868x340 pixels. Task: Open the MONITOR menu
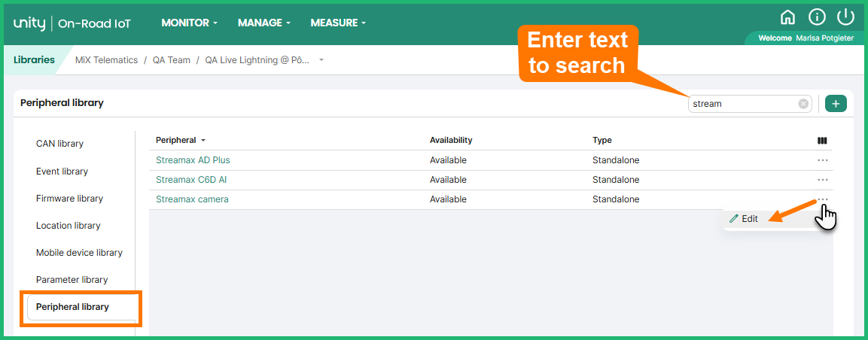[x=189, y=23]
